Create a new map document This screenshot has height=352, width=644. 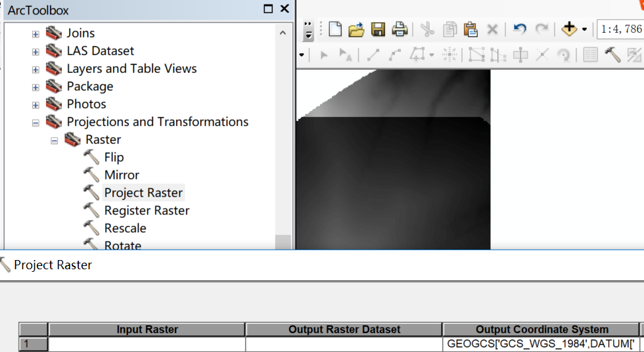pos(335,29)
